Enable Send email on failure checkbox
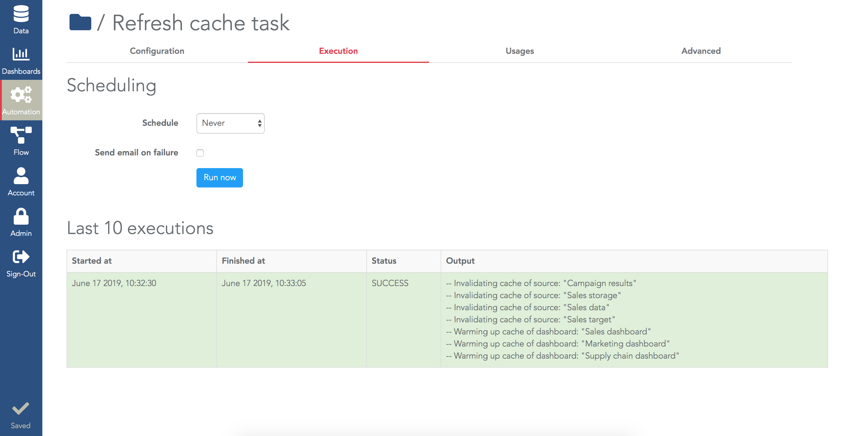 (200, 153)
